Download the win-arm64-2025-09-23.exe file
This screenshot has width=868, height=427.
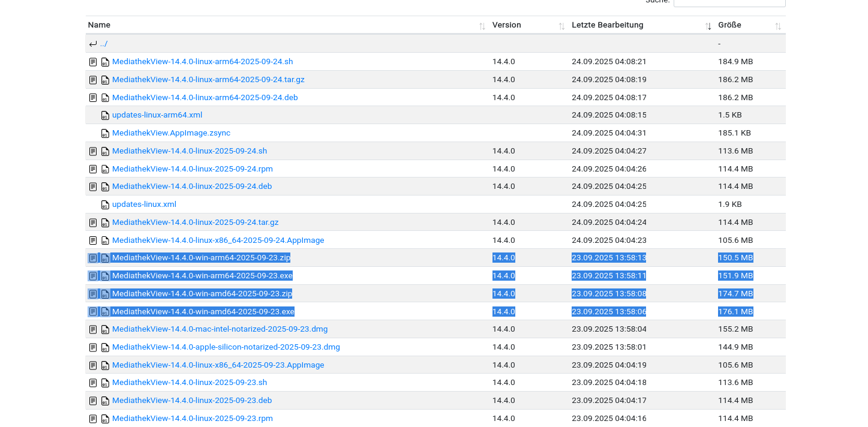pyautogui.click(x=202, y=276)
